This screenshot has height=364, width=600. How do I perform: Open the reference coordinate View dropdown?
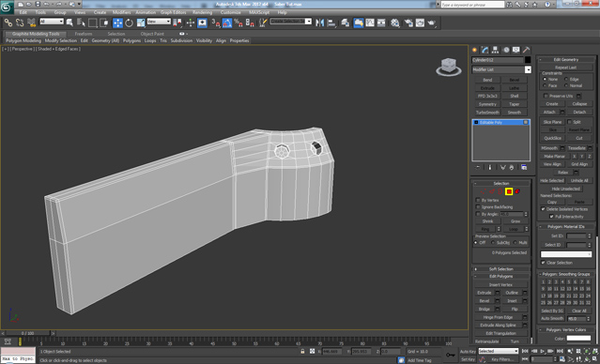pyautogui.click(x=159, y=22)
